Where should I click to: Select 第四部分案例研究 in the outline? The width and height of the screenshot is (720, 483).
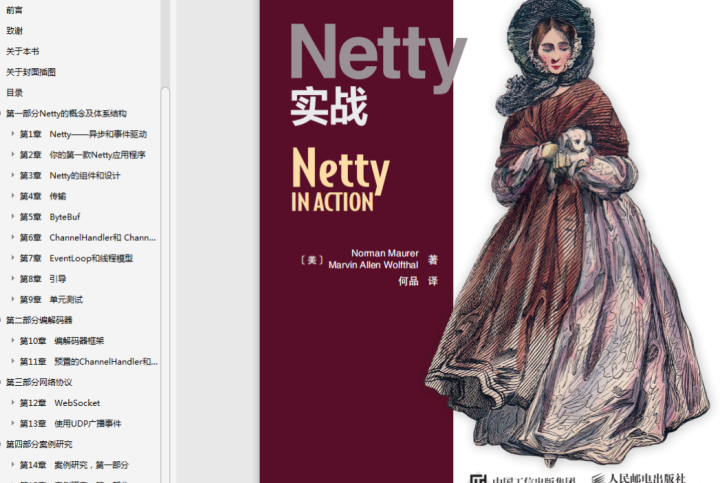(39, 444)
